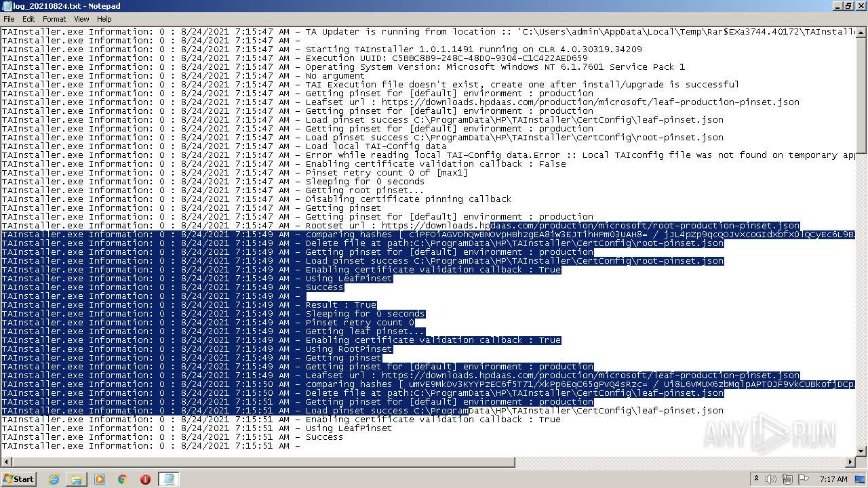Click the 'Rootset url' log line
Image resolution: width=868 pixels, height=488 pixels.
(400, 226)
